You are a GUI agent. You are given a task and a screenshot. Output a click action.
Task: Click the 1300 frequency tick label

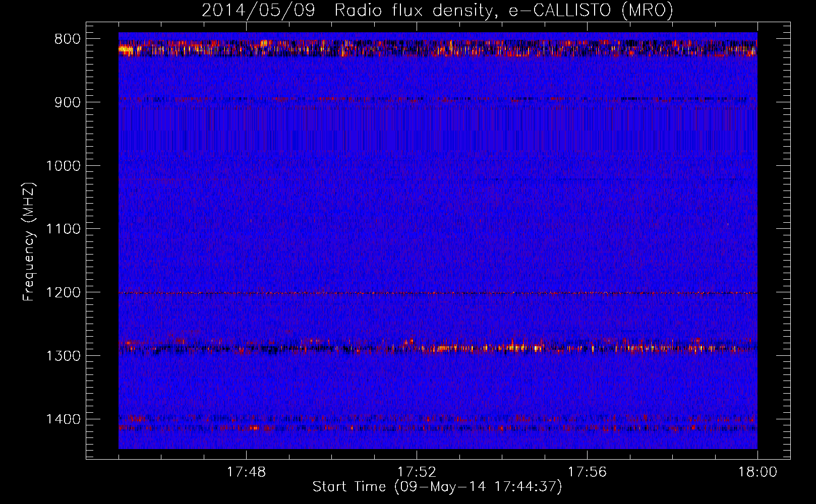[64, 356]
